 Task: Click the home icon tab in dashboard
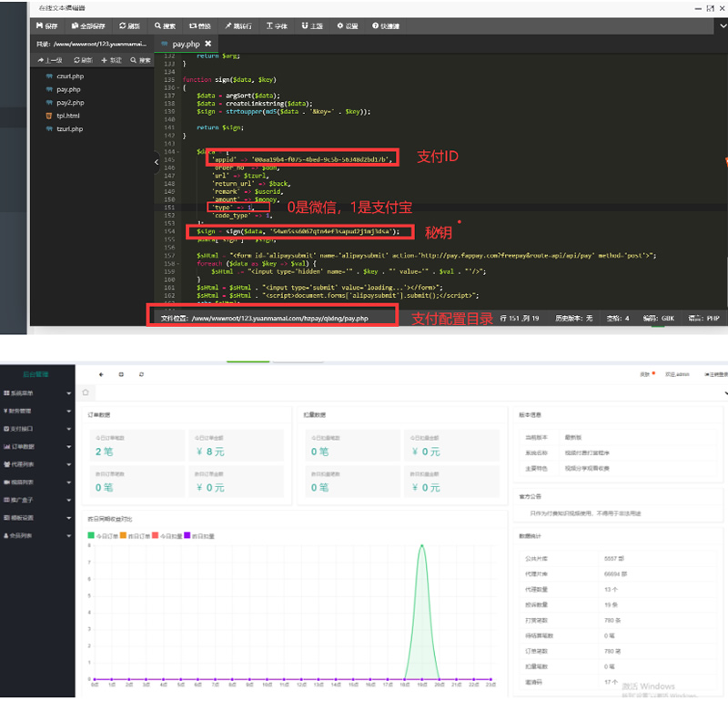click(86, 391)
